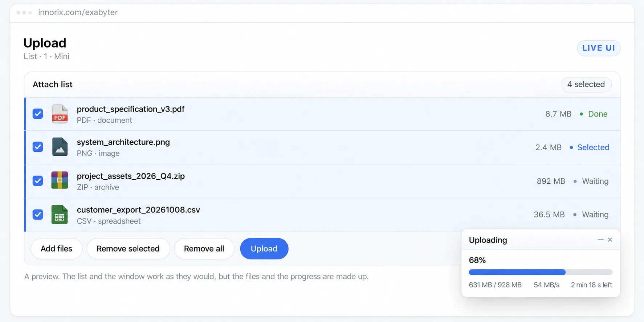Click the CSV · spreadsheet type label
Image resolution: width=644 pixels, height=322 pixels.
109,221
